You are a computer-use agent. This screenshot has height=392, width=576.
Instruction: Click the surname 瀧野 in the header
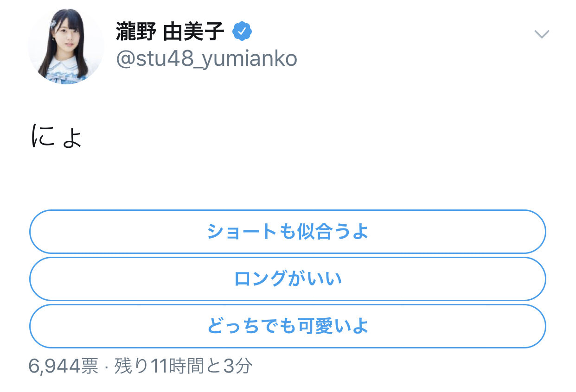(x=135, y=32)
